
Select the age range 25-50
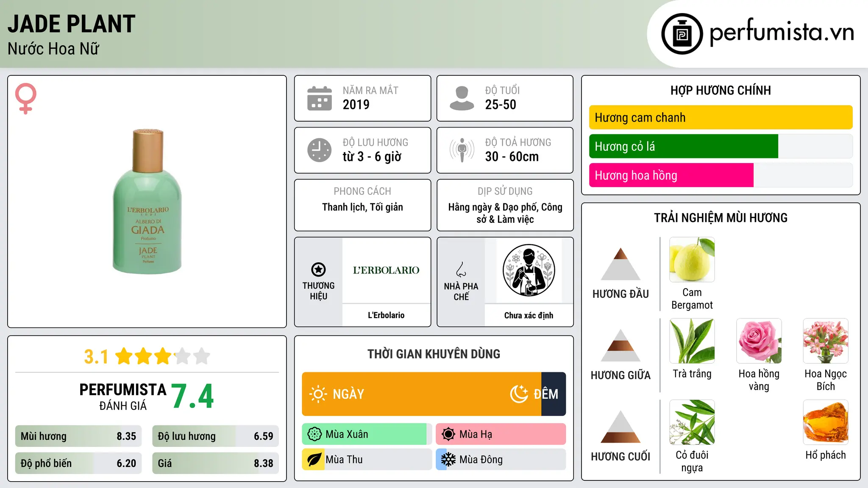click(501, 105)
